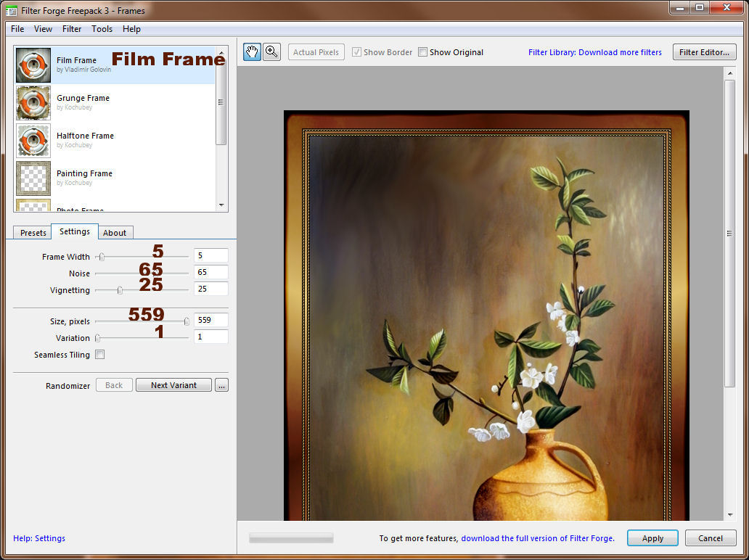The height and width of the screenshot is (560, 749).
Task: Click the Frame Width slider handle
Action: click(x=102, y=257)
